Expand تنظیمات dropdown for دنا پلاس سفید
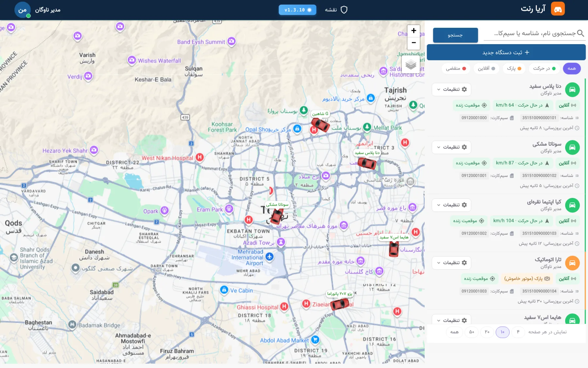588x368 pixels. (x=451, y=89)
